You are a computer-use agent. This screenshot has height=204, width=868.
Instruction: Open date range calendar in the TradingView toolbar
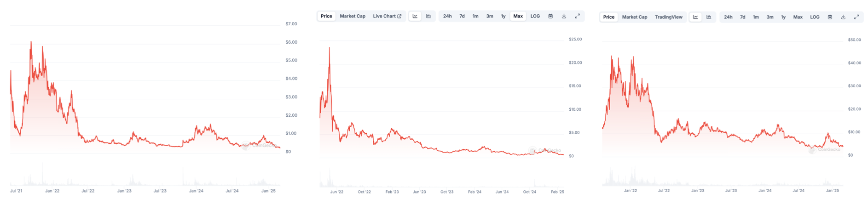(830, 17)
